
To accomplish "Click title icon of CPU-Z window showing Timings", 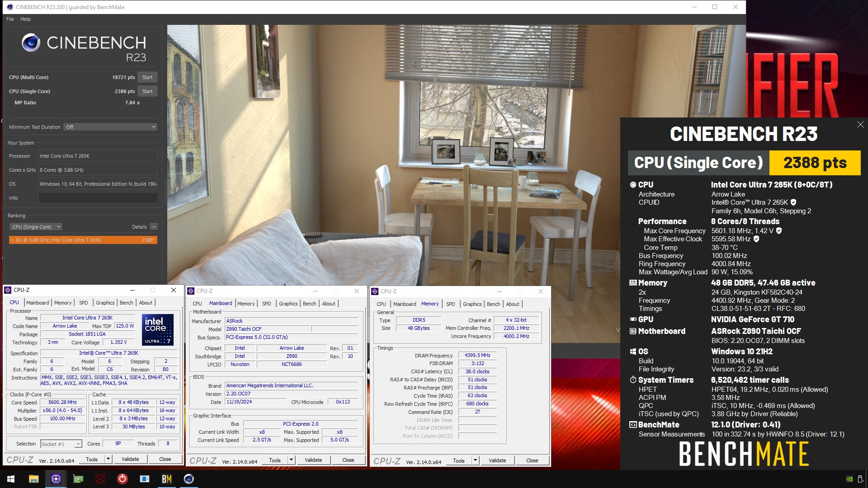I will pos(375,291).
